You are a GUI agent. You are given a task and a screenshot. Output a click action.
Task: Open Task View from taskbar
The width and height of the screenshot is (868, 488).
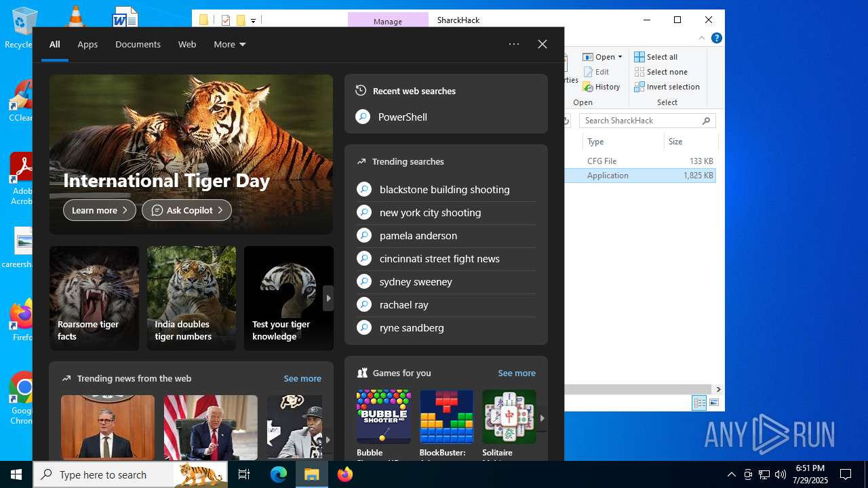(245, 474)
